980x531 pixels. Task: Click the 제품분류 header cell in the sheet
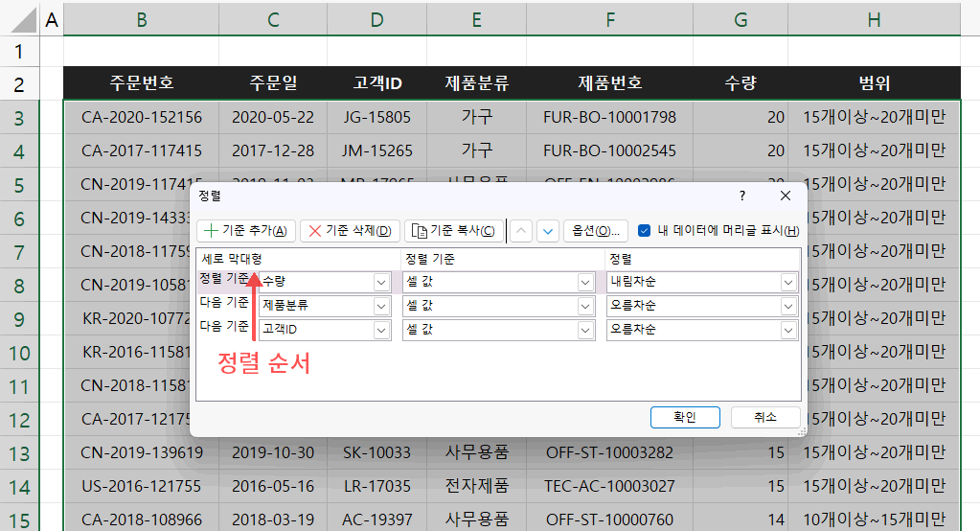477,83
